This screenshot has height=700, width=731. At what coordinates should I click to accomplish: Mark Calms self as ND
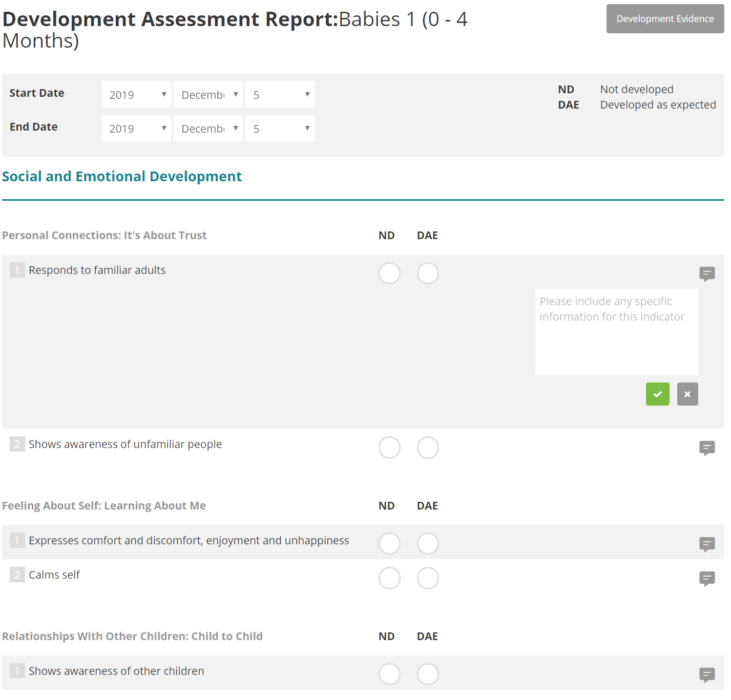click(x=389, y=578)
